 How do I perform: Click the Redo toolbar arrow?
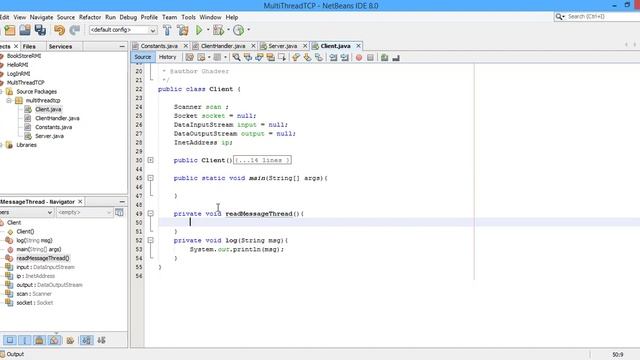[x=75, y=30]
